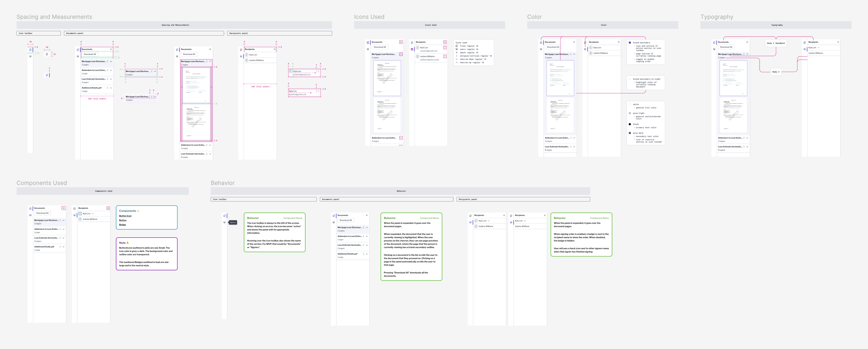868x349 pixels.
Task: Click ellipsis beside jwilliams@stavvy.edu recipient row
Action: pos(445,56)
